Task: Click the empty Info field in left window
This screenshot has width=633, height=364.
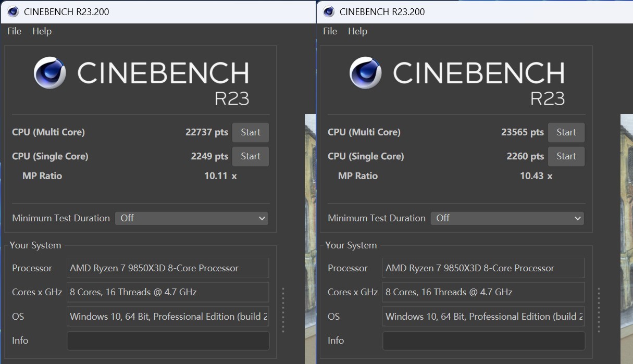Action: (168, 341)
